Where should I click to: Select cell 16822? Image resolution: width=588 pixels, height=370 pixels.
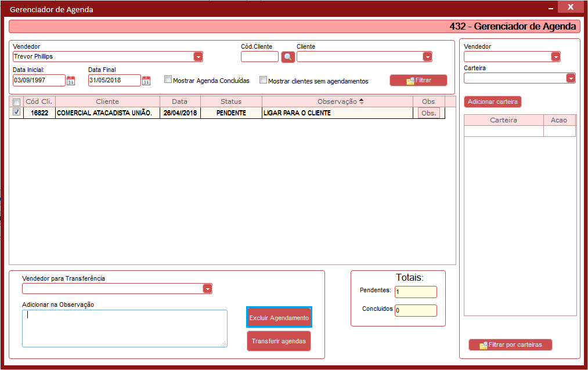point(39,113)
